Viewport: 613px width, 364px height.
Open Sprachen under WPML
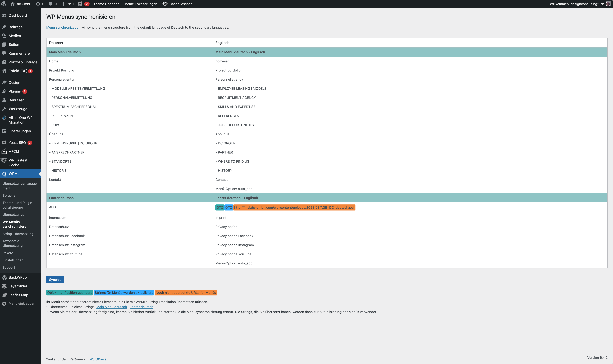(x=10, y=195)
